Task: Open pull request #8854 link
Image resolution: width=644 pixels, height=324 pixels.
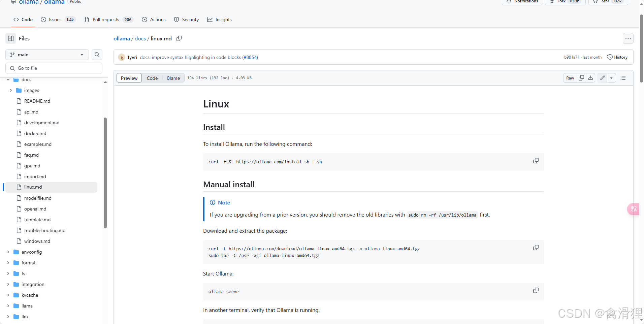Action: (250, 57)
